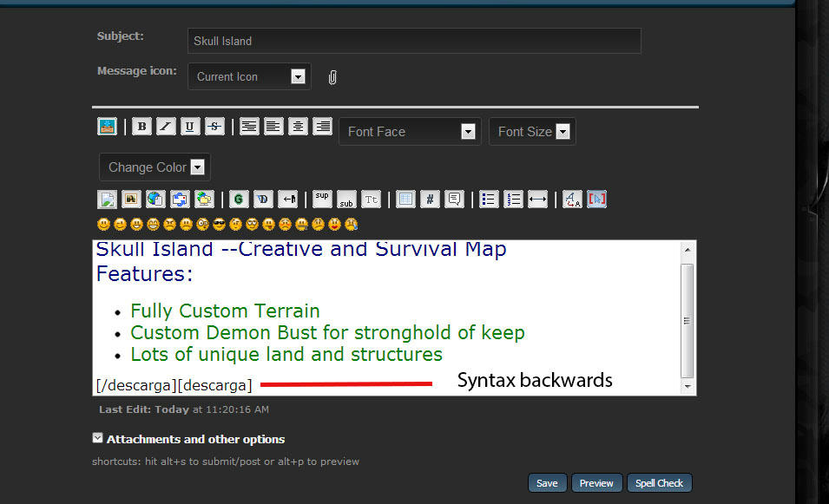Click 'Lots of unique land and structures'

click(286, 355)
